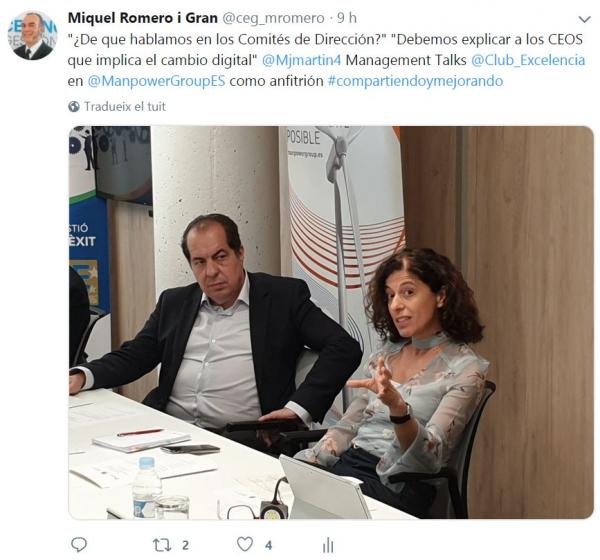The image size is (600, 560).
Task: Open tweet by clicking '¿De que hablamos' text
Action: click(126, 40)
